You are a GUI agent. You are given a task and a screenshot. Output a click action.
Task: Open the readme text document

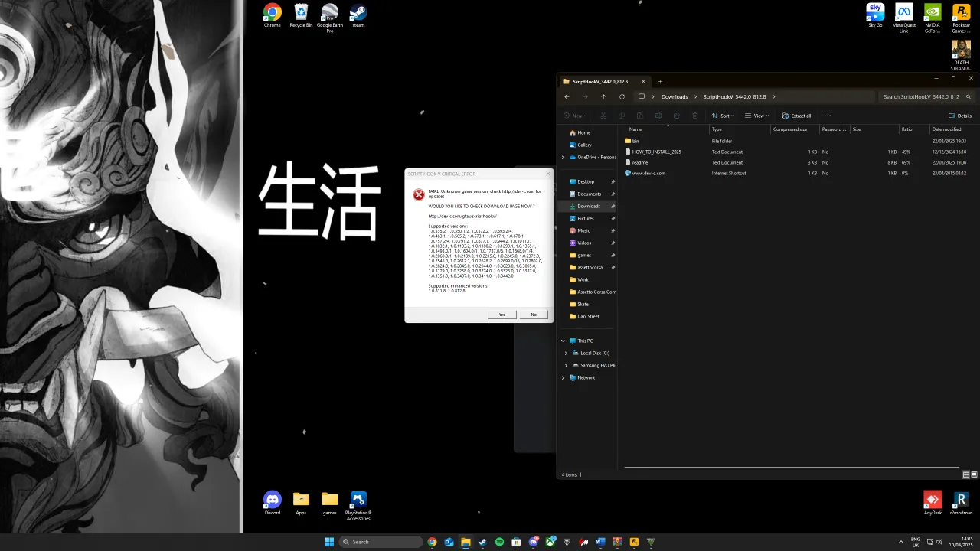(x=639, y=162)
